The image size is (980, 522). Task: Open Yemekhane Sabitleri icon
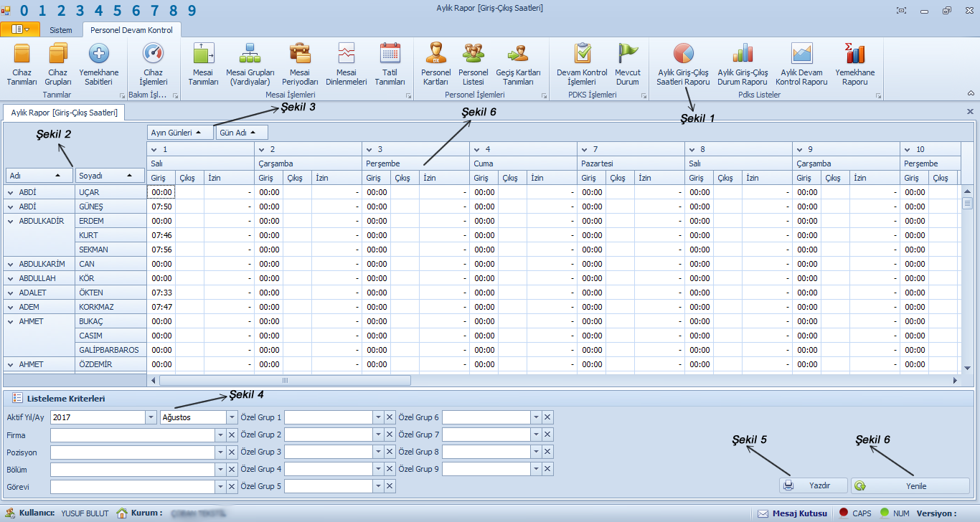click(98, 64)
